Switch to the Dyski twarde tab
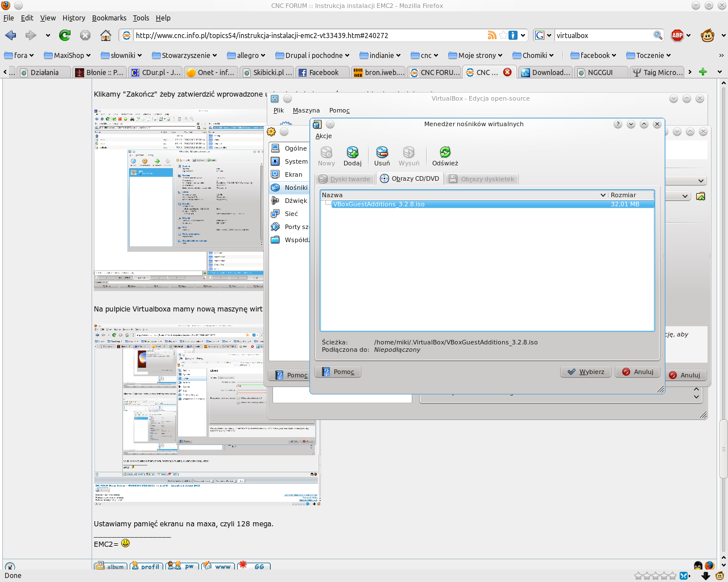Viewport: 728px width, 582px height. pyautogui.click(x=345, y=178)
